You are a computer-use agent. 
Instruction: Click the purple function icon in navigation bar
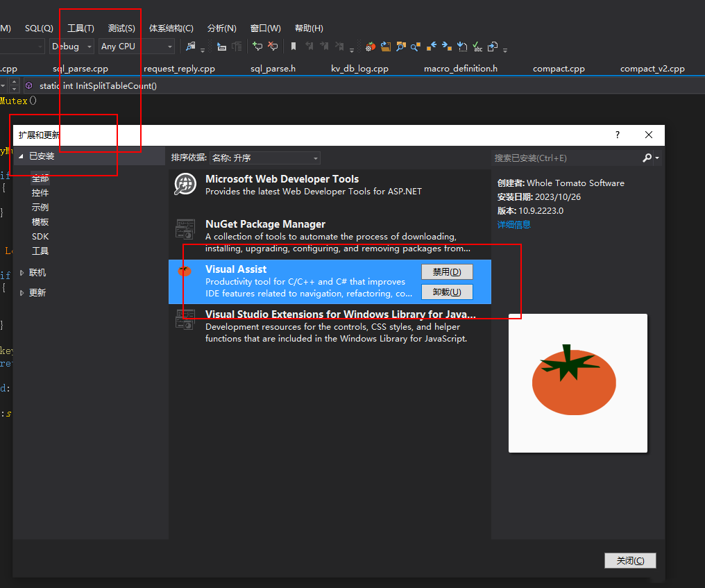pyautogui.click(x=29, y=85)
